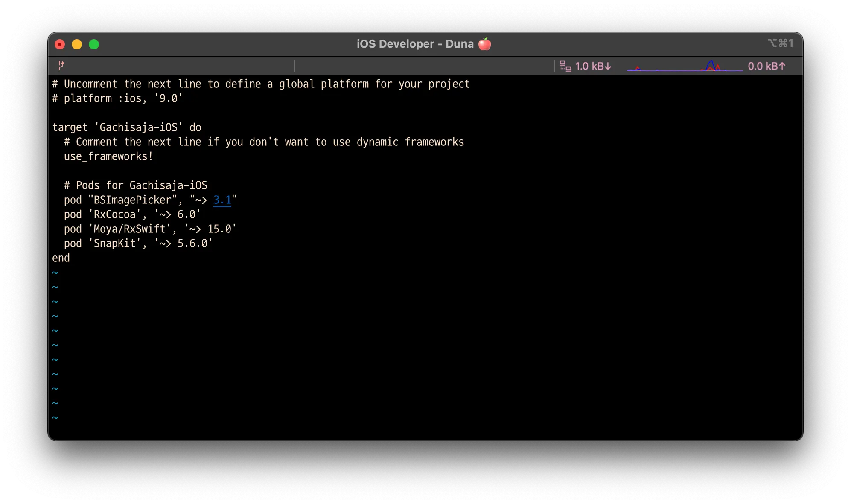Viewport: 851px width, 504px height.
Task: Place cursor on the use_frameworks! line
Action: pyautogui.click(x=108, y=156)
